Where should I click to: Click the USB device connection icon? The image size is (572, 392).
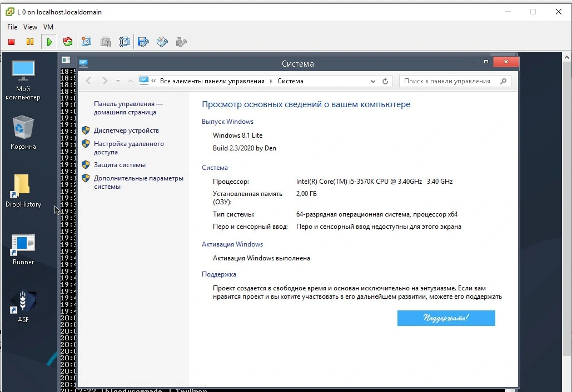click(181, 42)
